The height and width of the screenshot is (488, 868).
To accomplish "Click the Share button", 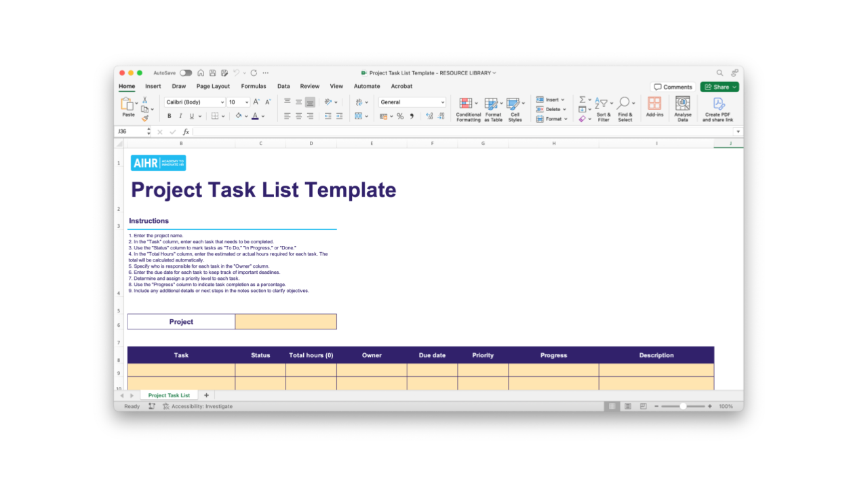I will pos(719,87).
